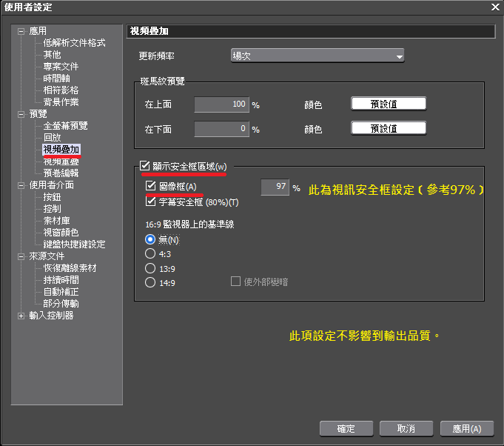Viewport: 504px width, 446px height.
Task: Uncheck the 圖像框(A) checkbox
Action: (x=152, y=186)
